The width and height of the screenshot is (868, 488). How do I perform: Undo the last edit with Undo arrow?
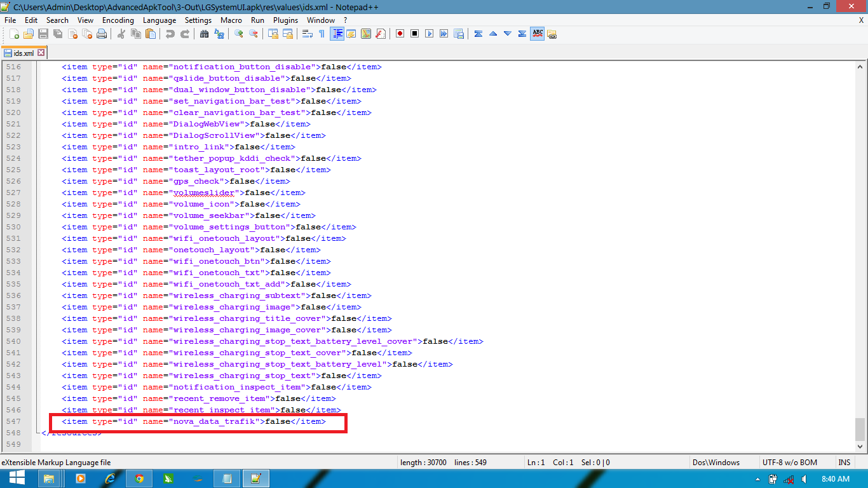[170, 34]
